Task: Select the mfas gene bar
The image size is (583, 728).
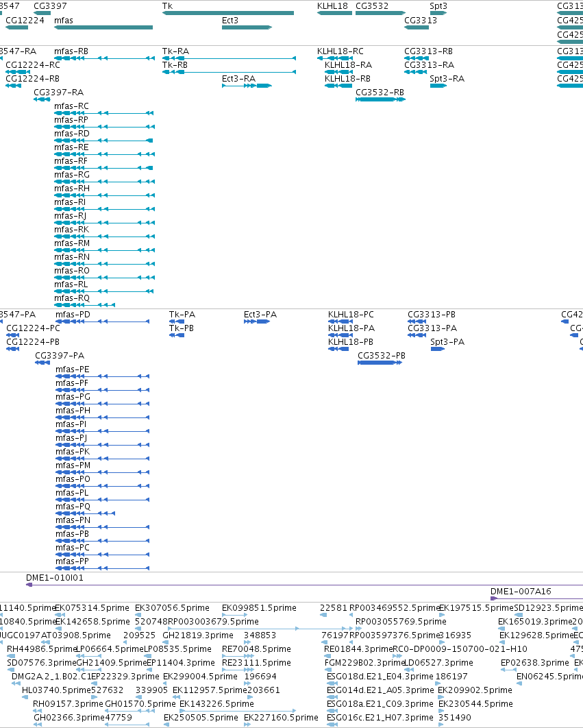Action: [103, 27]
